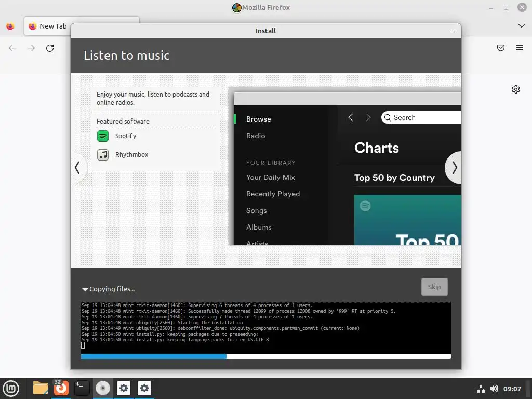The height and width of the screenshot is (399, 532).
Task: Click the 'Your Library' section label
Action: (x=271, y=163)
